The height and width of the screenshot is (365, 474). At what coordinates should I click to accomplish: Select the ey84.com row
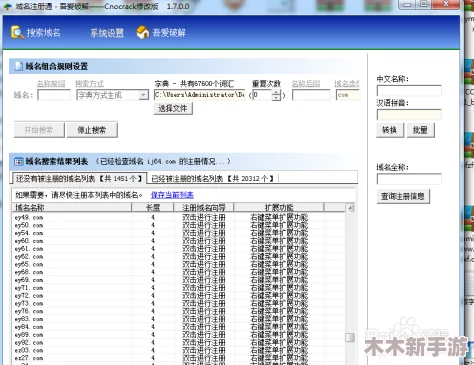click(x=179, y=327)
